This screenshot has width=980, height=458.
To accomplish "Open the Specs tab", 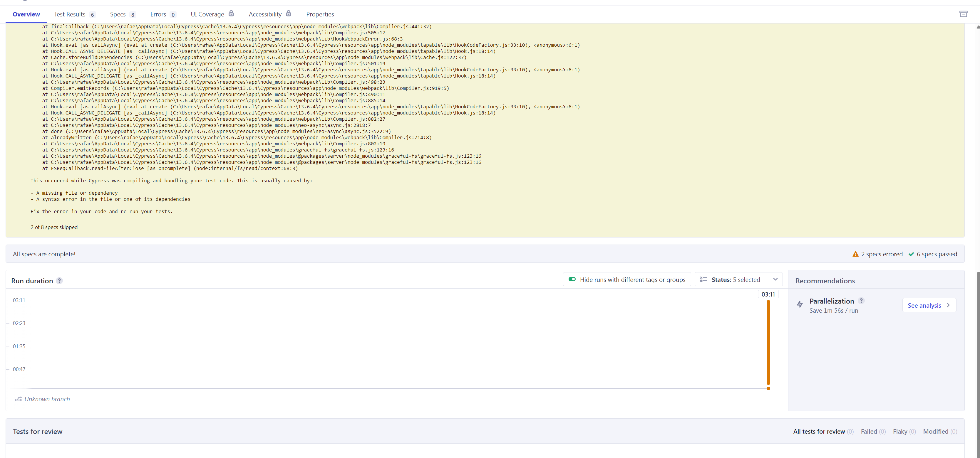I will pyautogui.click(x=122, y=14).
